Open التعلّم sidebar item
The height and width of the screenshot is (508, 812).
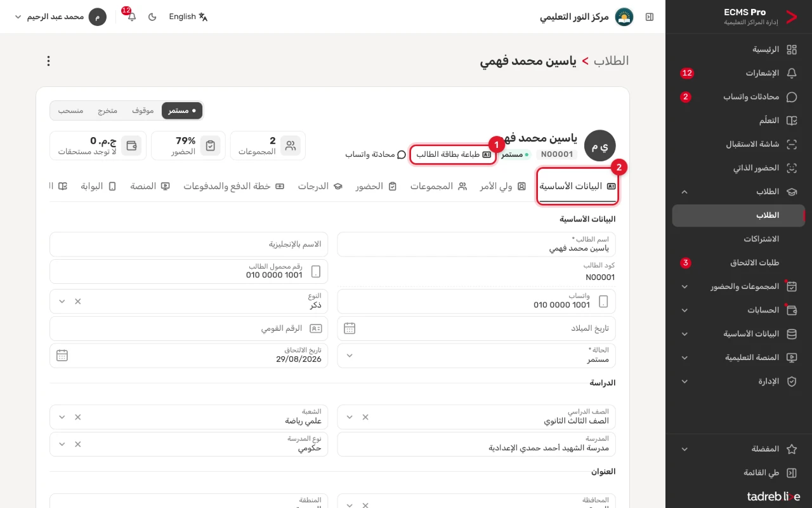pos(738,121)
